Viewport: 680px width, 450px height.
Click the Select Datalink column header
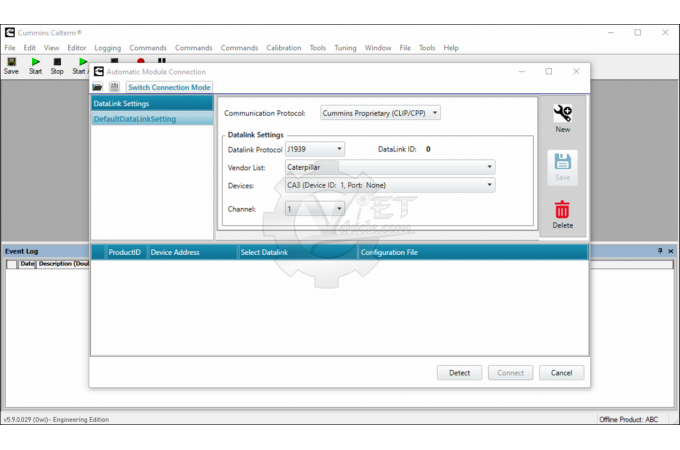tap(298, 252)
